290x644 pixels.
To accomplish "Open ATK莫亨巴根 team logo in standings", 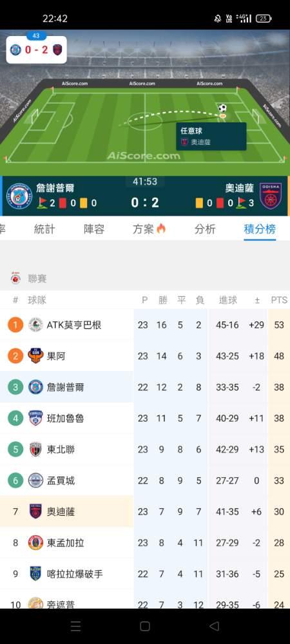I will pyautogui.click(x=35, y=325).
